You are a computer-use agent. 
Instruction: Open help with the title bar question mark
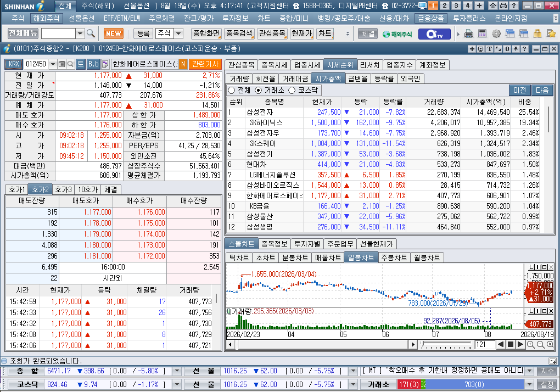[513, 5]
